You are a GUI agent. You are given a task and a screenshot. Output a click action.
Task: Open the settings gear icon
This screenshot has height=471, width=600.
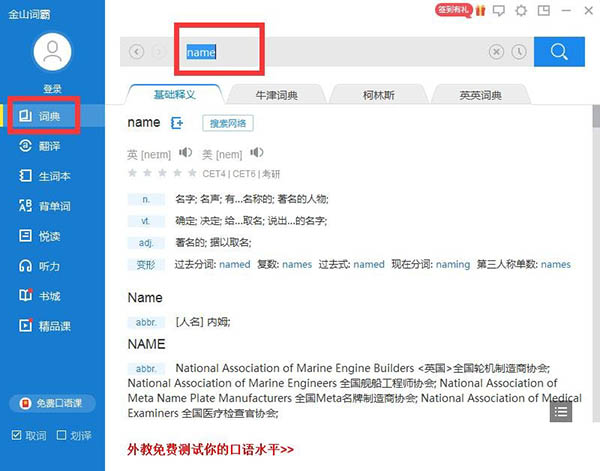(x=521, y=11)
